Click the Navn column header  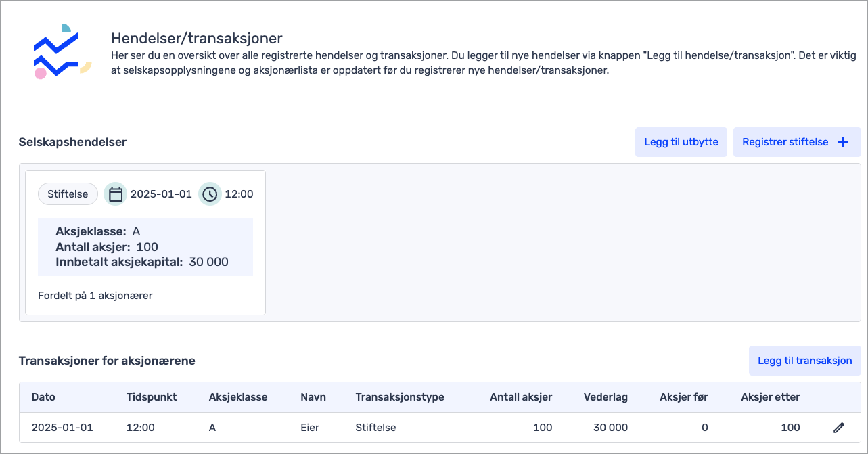point(313,397)
